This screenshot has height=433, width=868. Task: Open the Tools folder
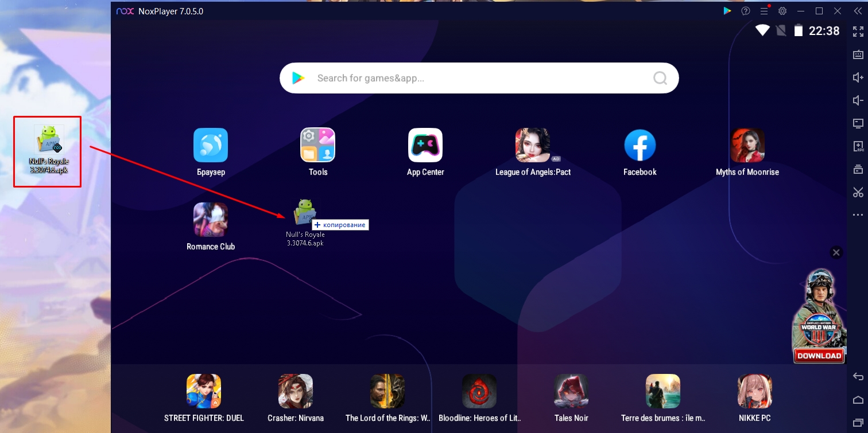pos(317,145)
